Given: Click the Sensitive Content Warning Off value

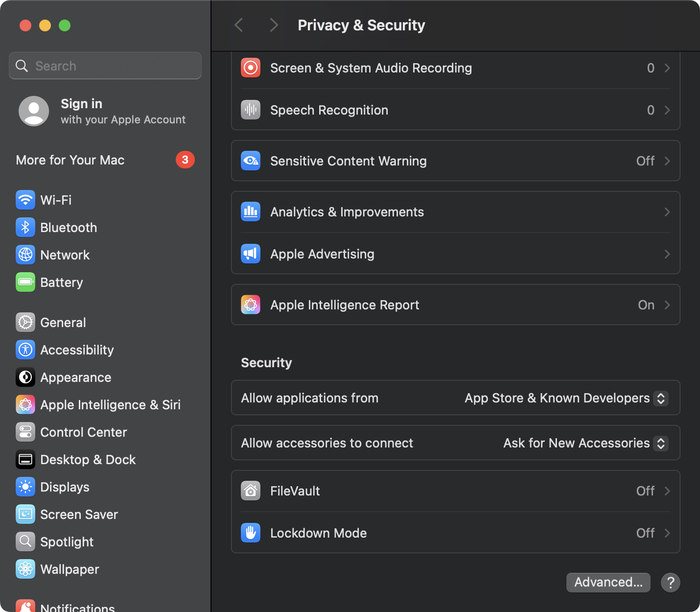Looking at the screenshot, I should click(x=645, y=161).
